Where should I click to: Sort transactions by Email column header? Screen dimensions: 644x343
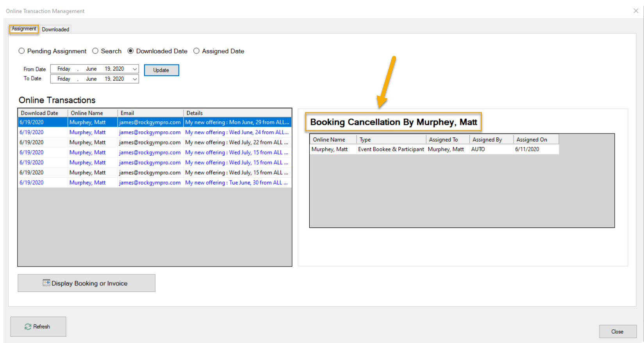[151, 113]
